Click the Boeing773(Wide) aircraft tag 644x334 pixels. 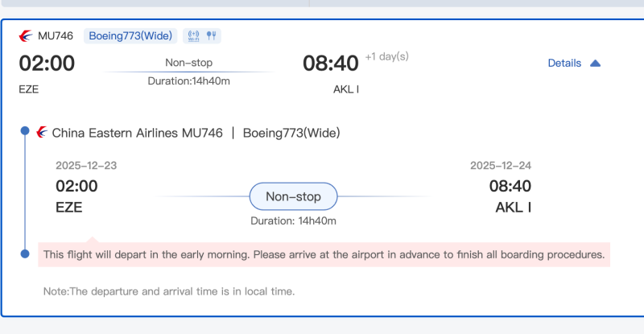(131, 35)
